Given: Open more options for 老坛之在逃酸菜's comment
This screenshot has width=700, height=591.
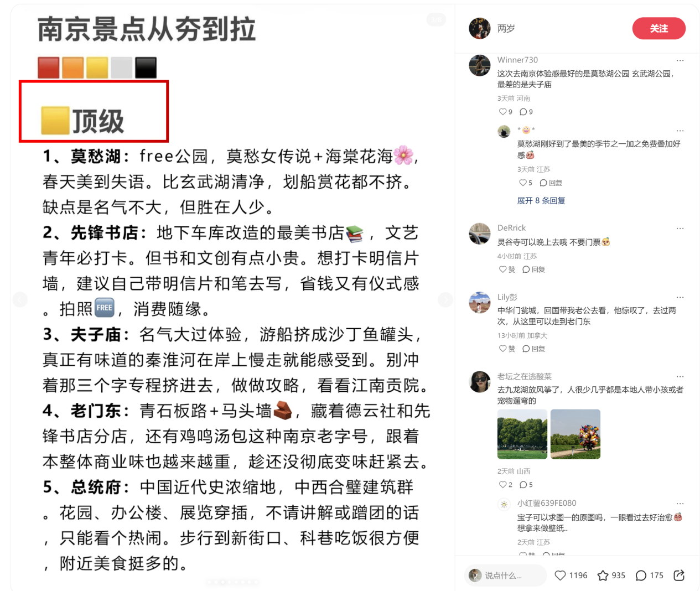Looking at the screenshot, I should pyautogui.click(x=680, y=377).
